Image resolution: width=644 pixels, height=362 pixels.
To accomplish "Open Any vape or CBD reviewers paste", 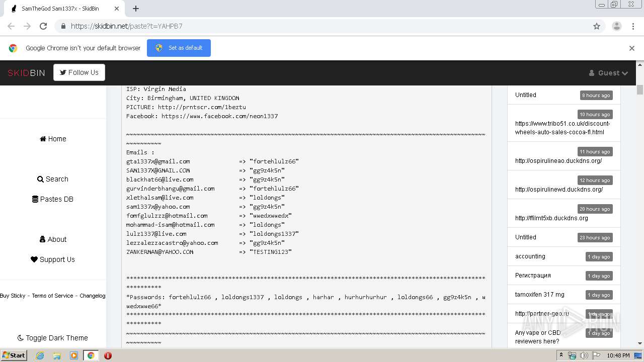I will click(538, 337).
